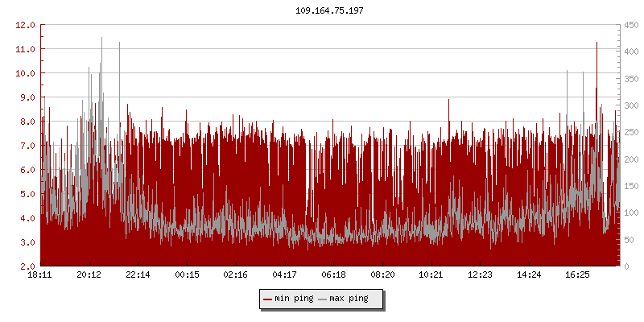Click the 08:20 time axis label
Screen dimensions: 644x322
coord(382,275)
